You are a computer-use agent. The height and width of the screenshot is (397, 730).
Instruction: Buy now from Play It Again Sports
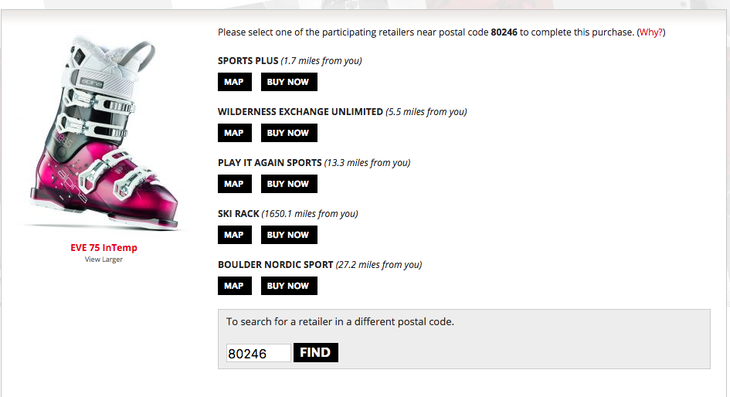[289, 184]
